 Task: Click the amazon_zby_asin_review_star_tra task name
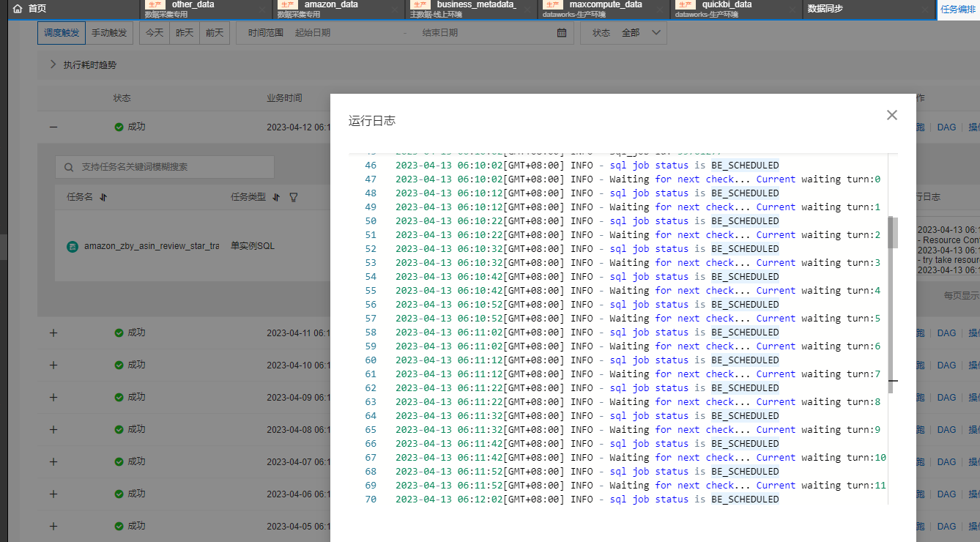(x=152, y=247)
